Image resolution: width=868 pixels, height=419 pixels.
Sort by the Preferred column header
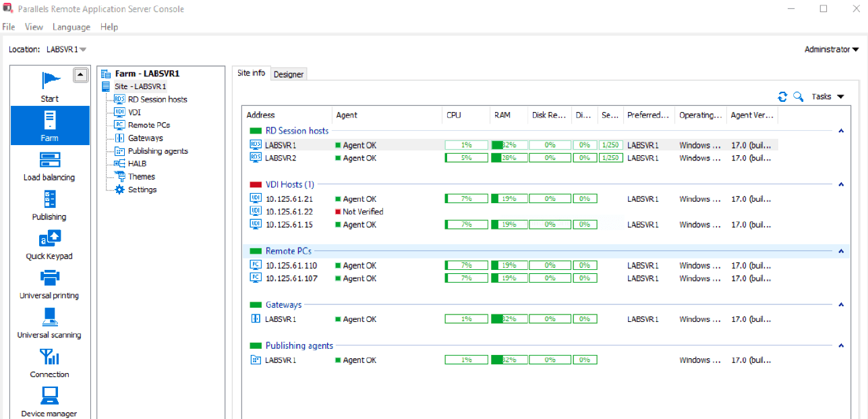pyautogui.click(x=649, y=115)
